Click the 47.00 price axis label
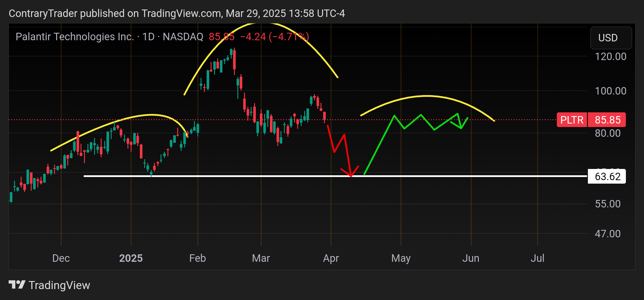The height and width of the screenshot is (300, 644). 608,234
